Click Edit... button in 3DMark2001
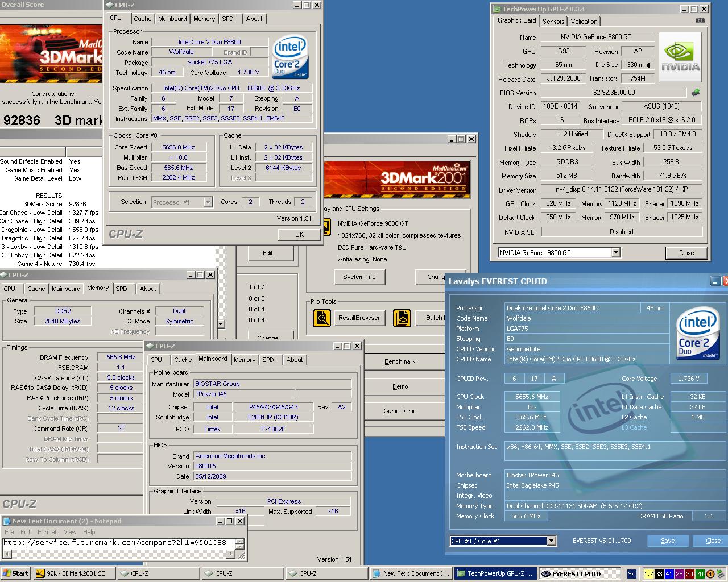This screenshot has height=582, width=728. 270,253
